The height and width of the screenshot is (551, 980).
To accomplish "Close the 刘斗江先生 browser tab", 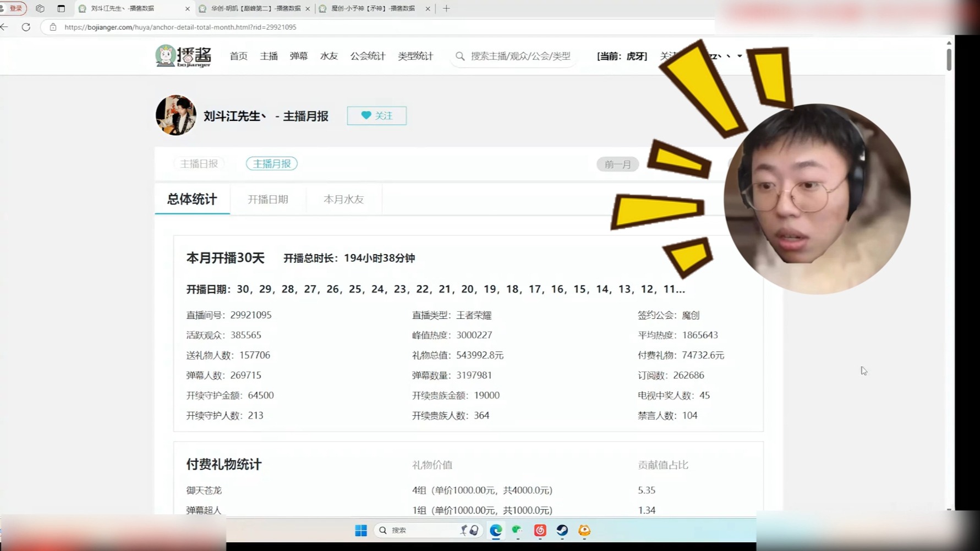I will (187, 9).
